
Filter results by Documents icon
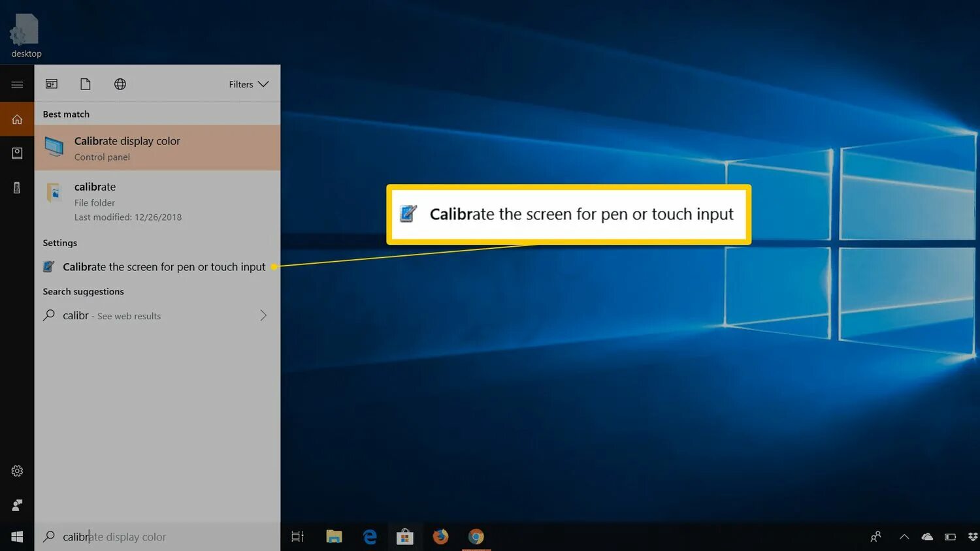click(x=86, y=84)
